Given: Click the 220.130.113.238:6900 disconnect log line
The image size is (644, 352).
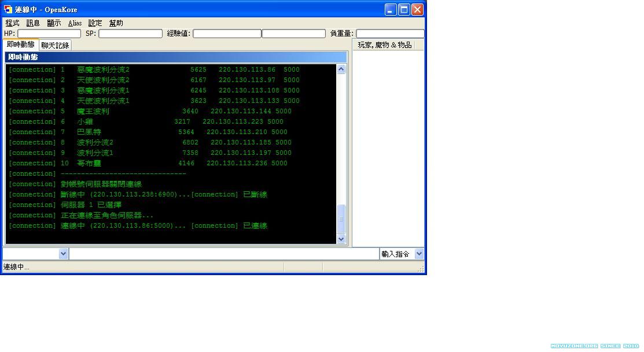Looking at the screenshot, I should (x=138, y=194).
